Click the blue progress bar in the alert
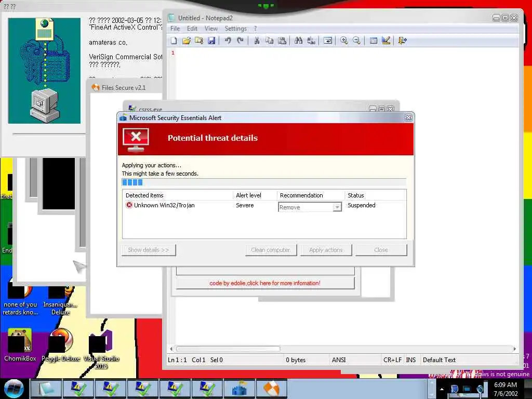This screenshot has width=532, height=399. (264, 182)
